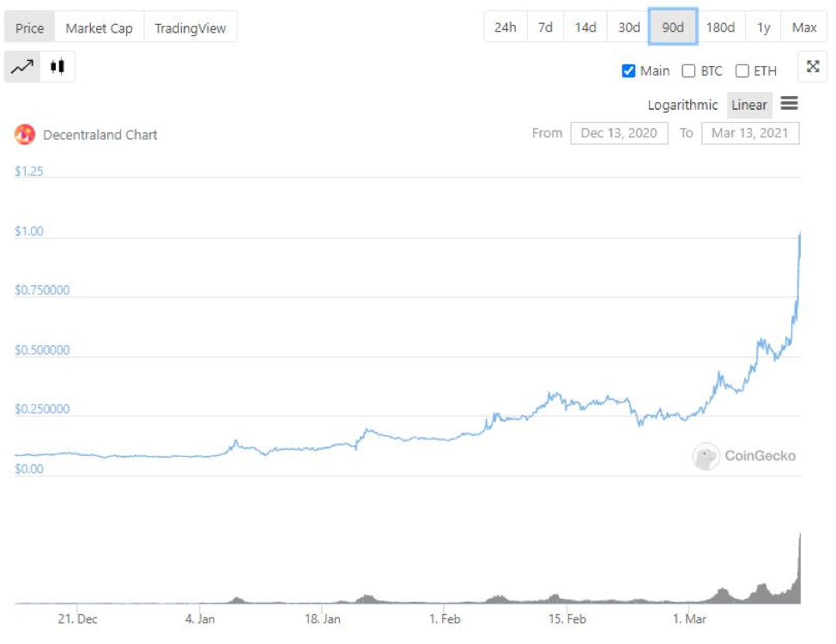Select the Price tab

point(29,27)
